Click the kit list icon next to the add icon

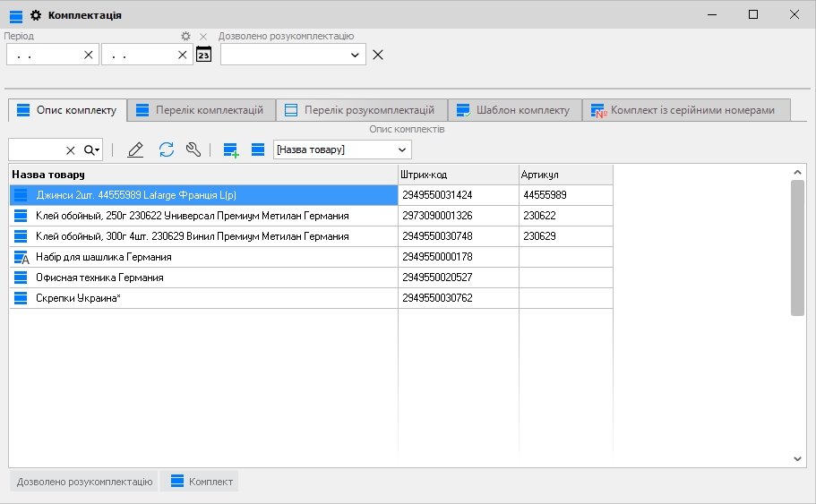pyautogui.click(x=258, y=149)
